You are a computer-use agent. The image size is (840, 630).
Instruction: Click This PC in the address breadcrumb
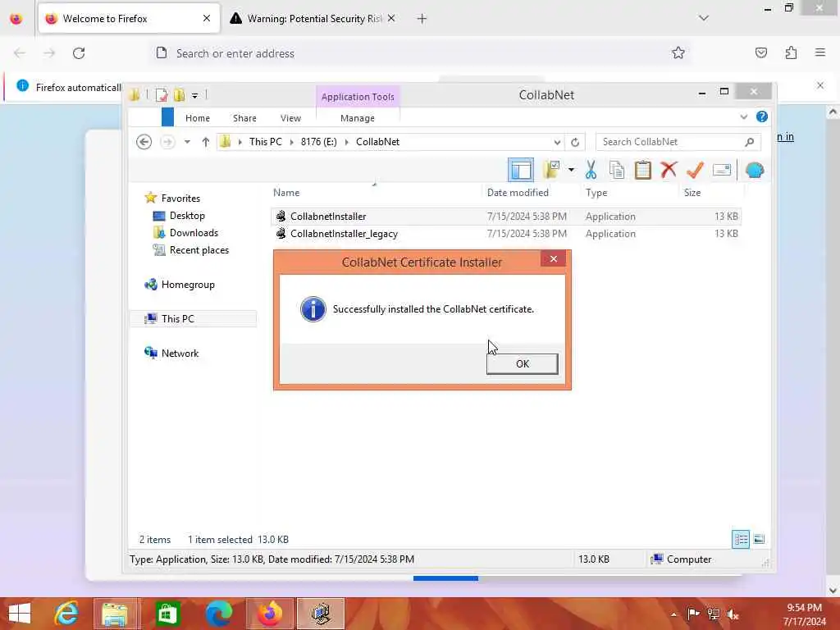point(265,142)
